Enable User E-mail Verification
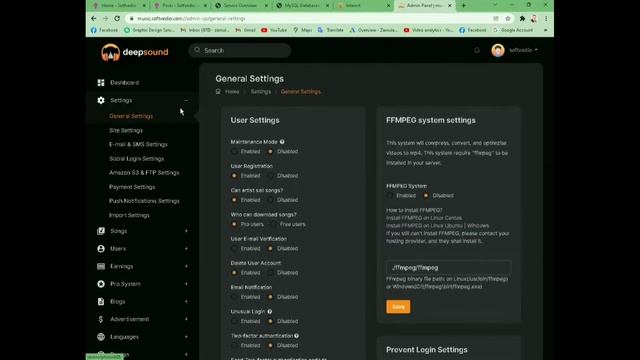Viewport: 640px width, 360px height. pyautogui.click(x=234, y=248)
